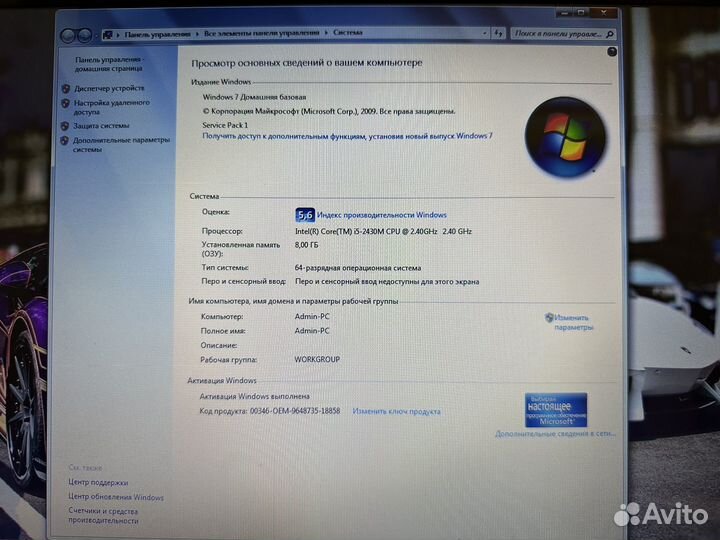Open Дополнительные сведения в сети link
Viewport: 720px width, 540px height.
coord(555,433)
